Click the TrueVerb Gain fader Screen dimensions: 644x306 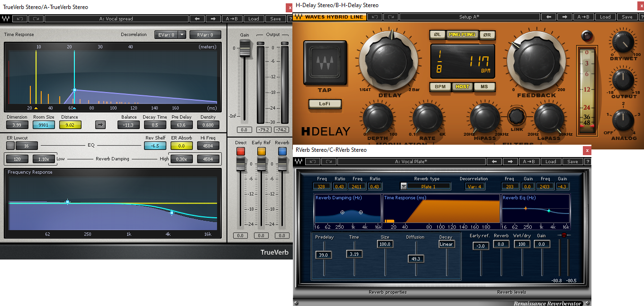245,48
